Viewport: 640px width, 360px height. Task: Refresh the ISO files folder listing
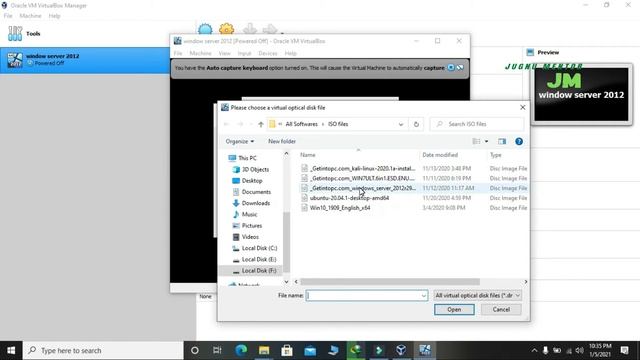(416, 124)
